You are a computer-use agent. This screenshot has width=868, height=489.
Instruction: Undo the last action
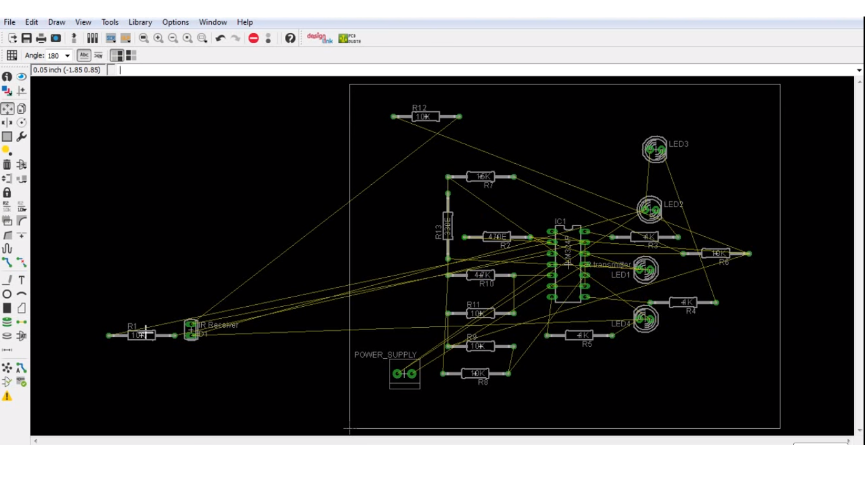coord(220,39)
